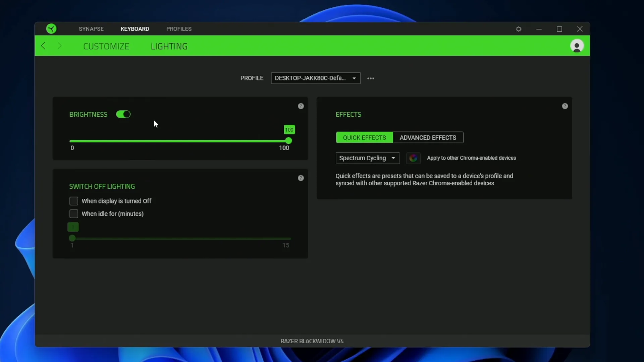Open the user account avatar icon
644x362 pixels.
pyautogui.click(x=577, y=46)
